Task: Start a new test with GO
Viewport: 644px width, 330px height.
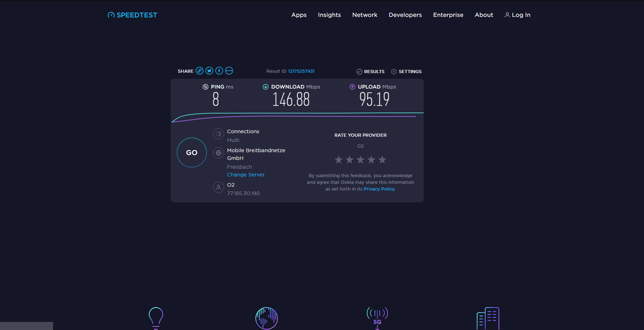Action: coord(192,153)
